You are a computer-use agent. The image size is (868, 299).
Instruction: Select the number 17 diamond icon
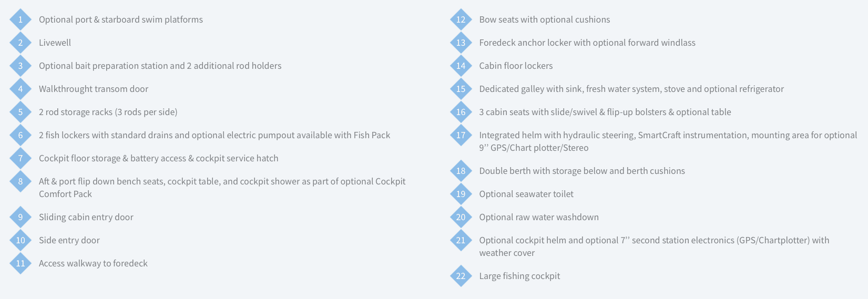461,135
